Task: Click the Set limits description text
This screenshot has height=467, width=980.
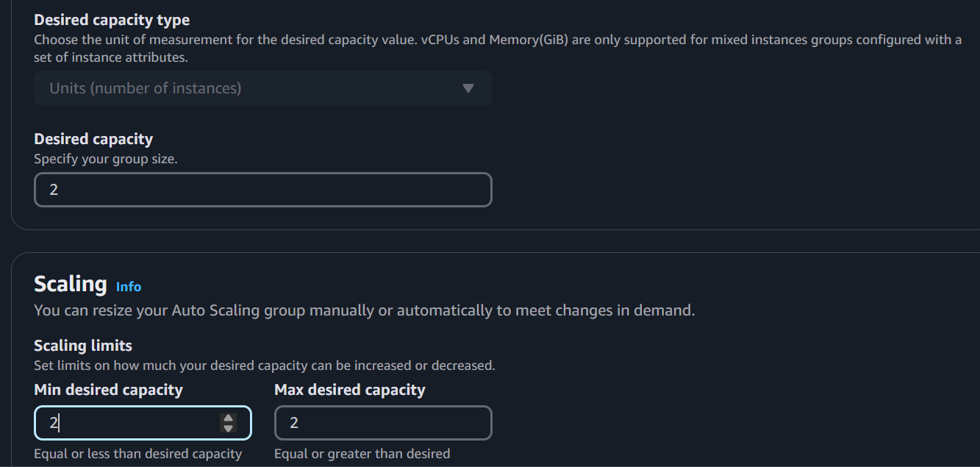Action: [265, 365]
